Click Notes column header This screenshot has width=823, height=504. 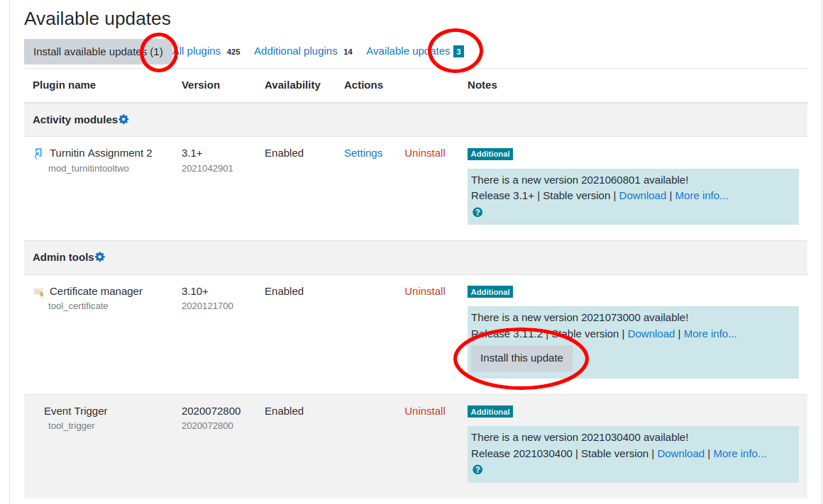click(482, 85)
